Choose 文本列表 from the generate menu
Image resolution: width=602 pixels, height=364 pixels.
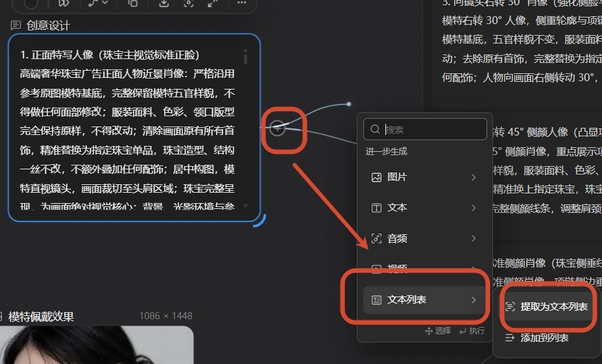[x=425, y=300]
